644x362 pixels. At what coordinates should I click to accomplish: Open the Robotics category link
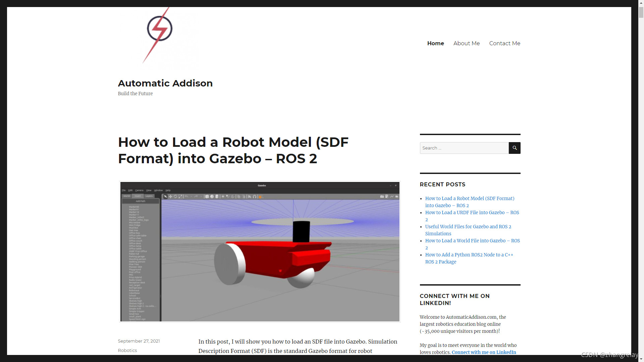point(127,350)
